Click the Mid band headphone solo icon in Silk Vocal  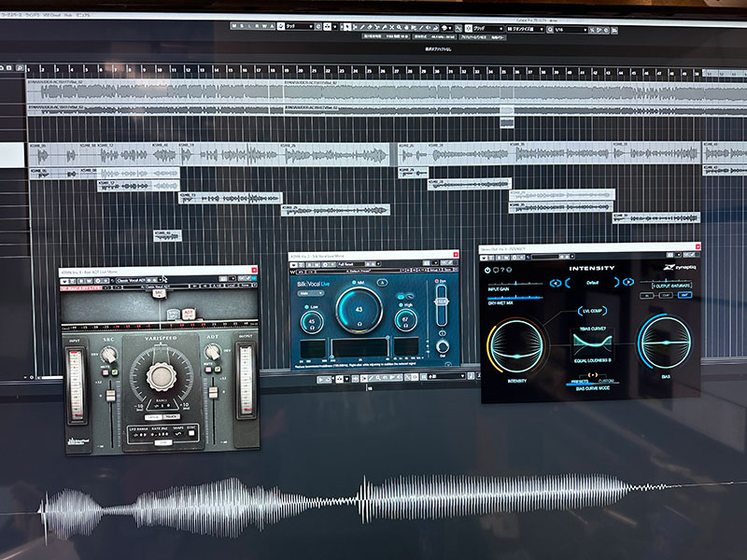tap(359, 324)
